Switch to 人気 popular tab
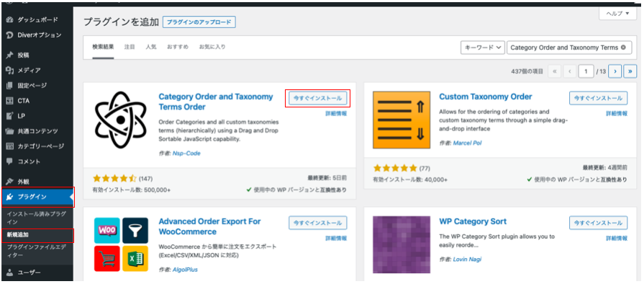 point(150,47)
